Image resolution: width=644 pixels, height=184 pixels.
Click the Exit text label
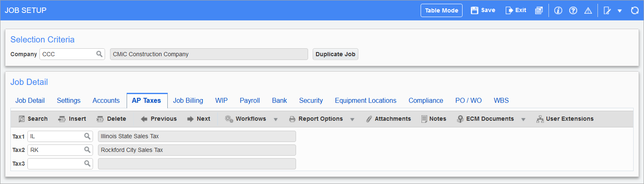(x=521, y=10)
